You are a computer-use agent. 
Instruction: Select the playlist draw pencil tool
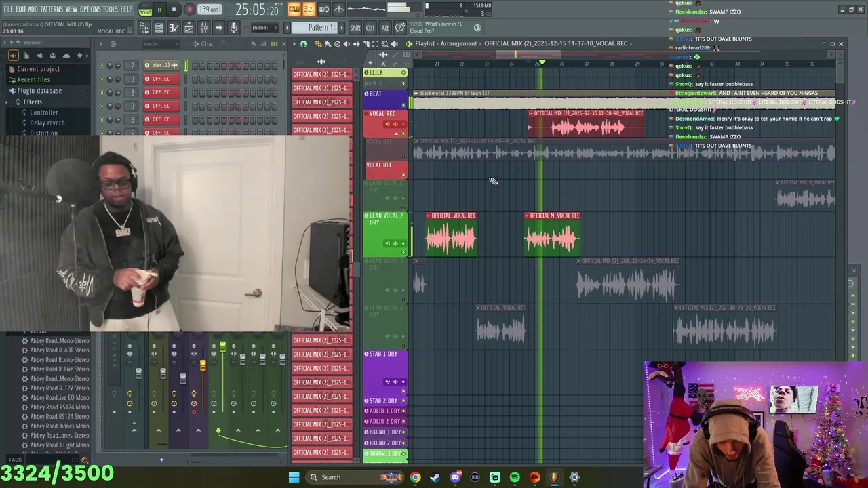pyautogui.click(x=318, y=44)
